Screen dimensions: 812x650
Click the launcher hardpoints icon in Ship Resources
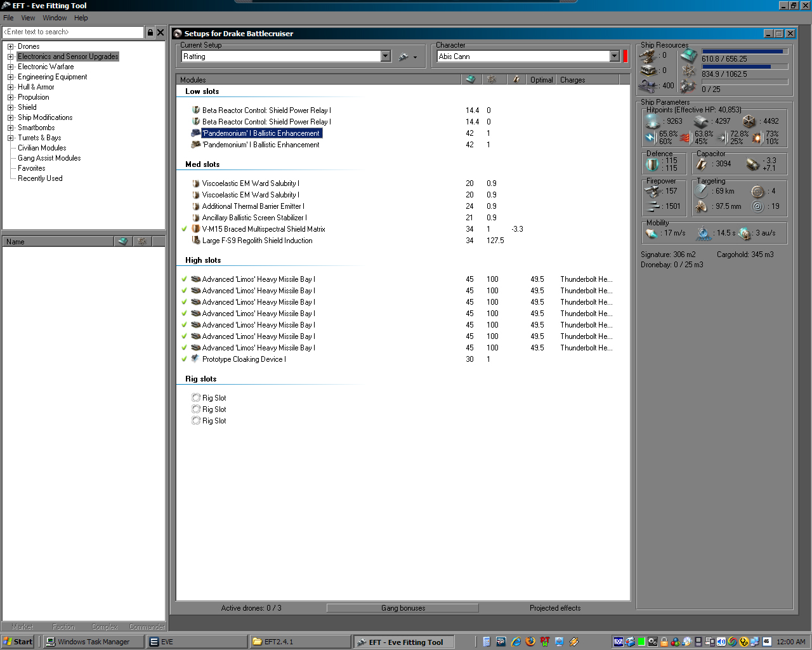[x=648, y=70]
